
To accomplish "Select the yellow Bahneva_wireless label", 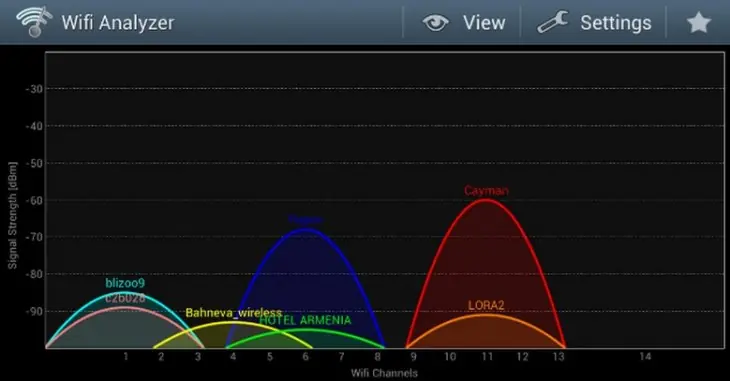I will coord(234,313).
